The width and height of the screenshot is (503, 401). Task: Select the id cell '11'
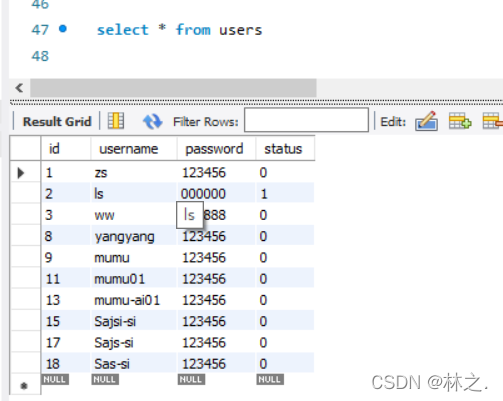(x=66, y=279)
